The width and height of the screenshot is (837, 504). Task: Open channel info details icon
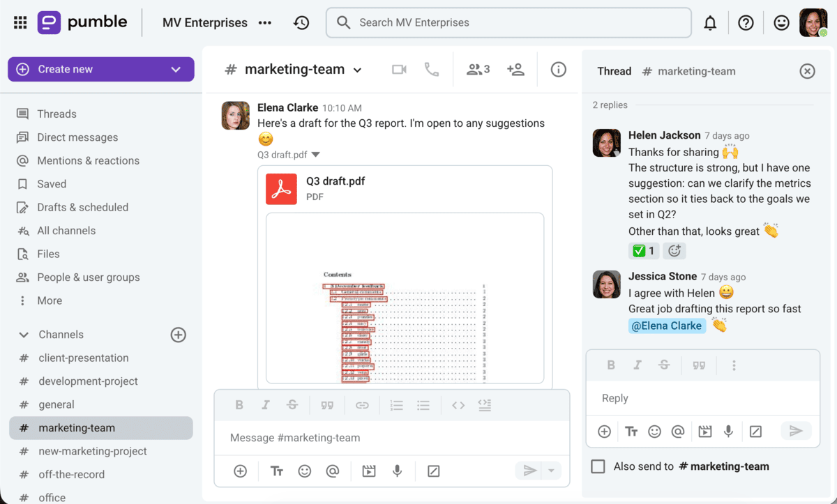point(558,70)
